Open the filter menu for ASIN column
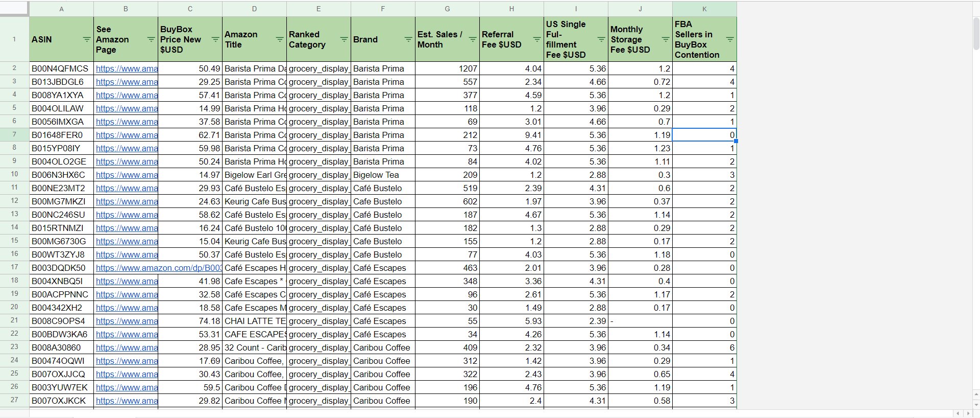This screenshot has height=418, width=980. [87, 39]
